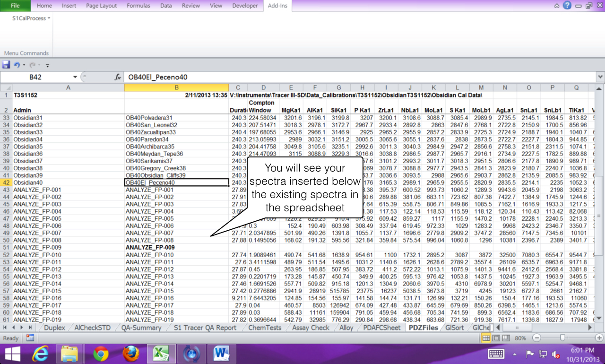This screenshot has width=605, height=364.
Task: Click the macro recording icon in status bar
Action: coord(30,338)
